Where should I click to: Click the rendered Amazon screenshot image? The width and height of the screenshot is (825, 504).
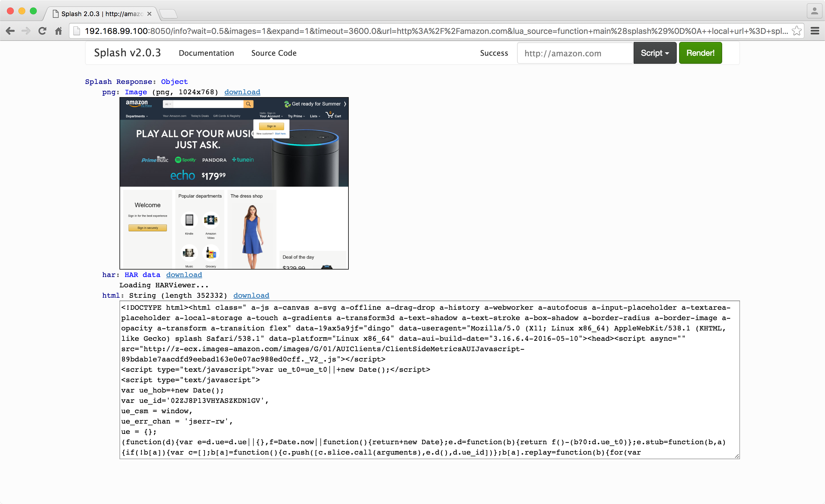234,183
